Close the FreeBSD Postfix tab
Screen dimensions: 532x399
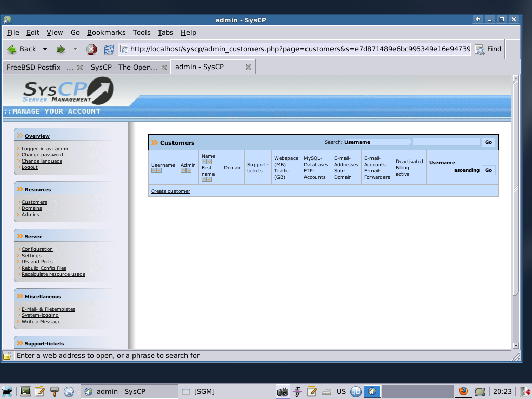tap(80, 68)
